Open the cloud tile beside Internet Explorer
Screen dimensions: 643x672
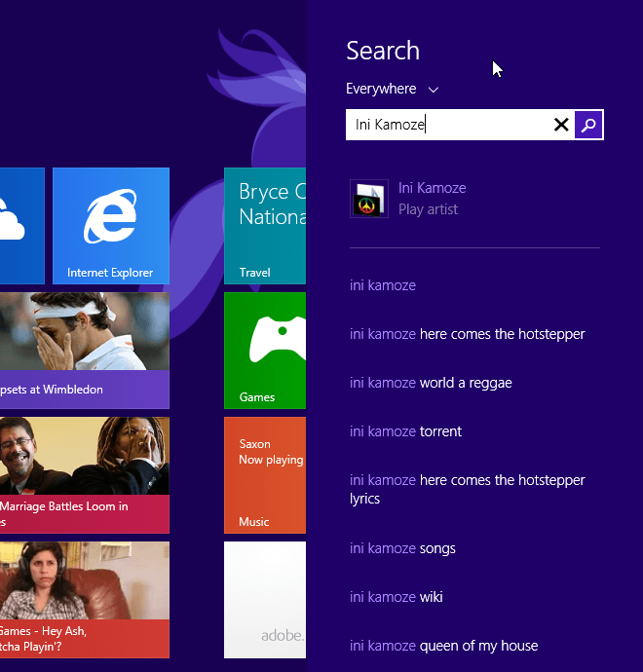point(22,226)
